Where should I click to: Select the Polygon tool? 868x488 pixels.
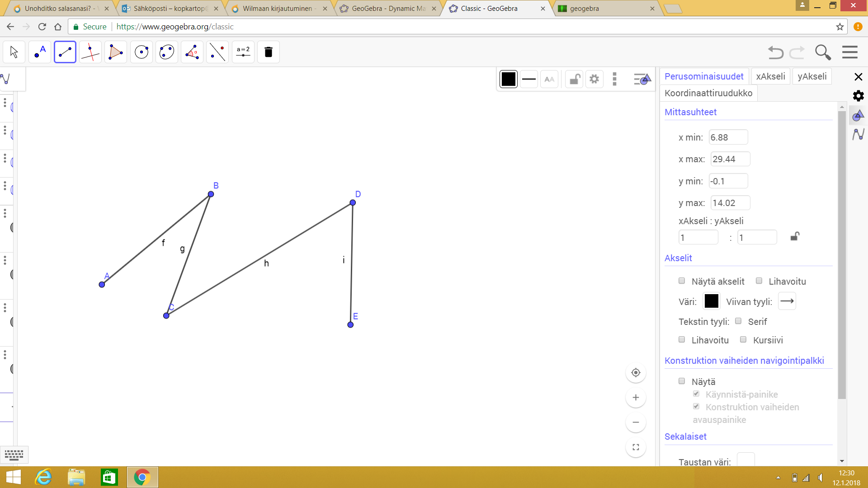click(116, 52)
